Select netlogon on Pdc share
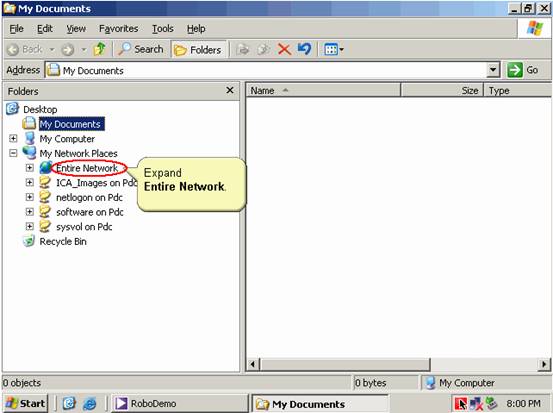 pos(89,198)
